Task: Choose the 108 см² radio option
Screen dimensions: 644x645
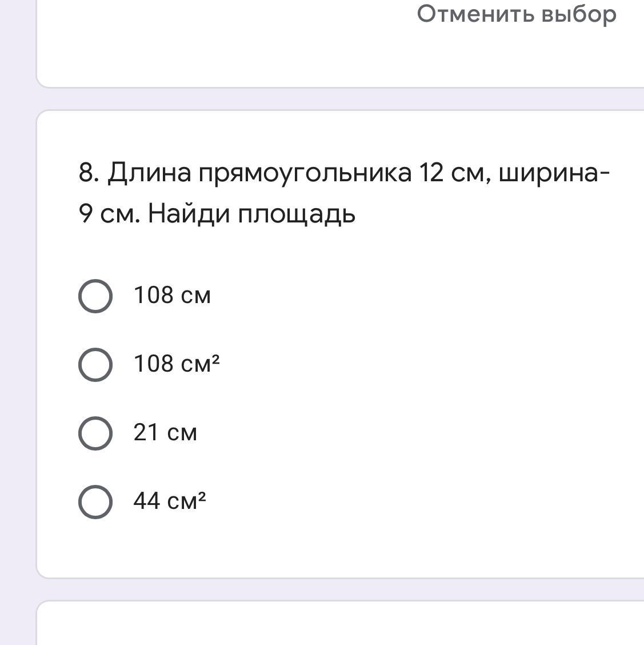Action: click(x=95, y=365)
